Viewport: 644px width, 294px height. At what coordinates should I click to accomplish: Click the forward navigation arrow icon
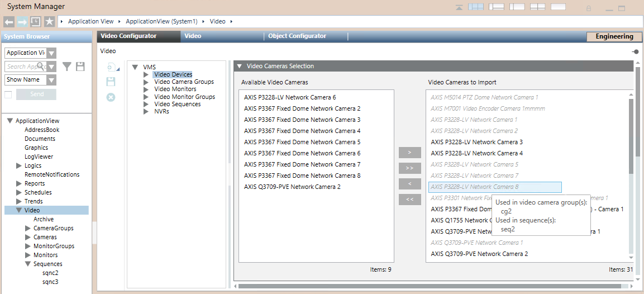point(22,21)
